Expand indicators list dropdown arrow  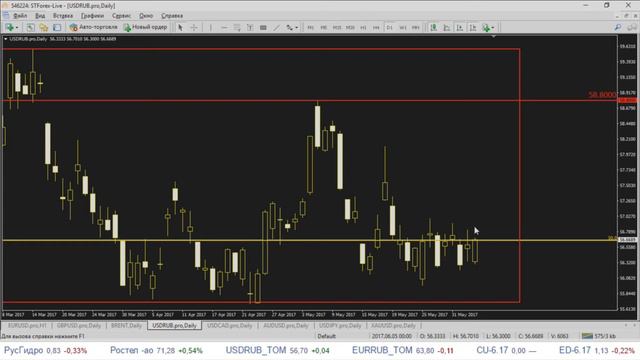(493, 28)
